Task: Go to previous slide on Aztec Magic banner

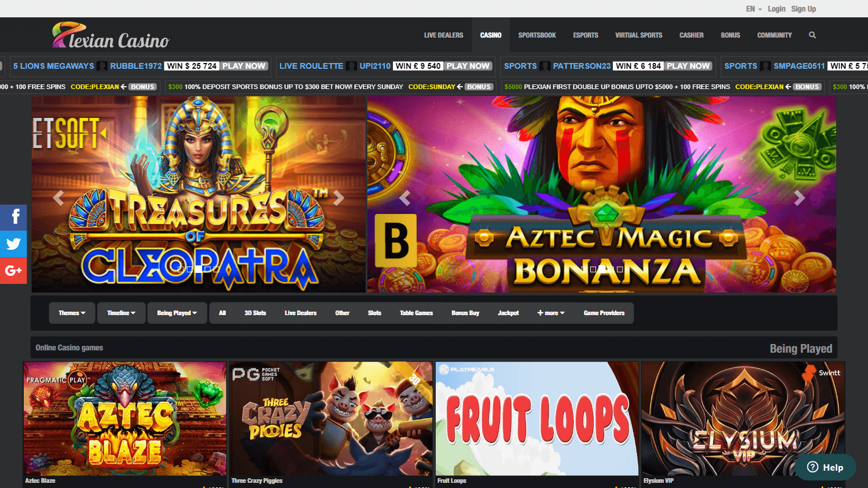Action: [x=404, y=198]
